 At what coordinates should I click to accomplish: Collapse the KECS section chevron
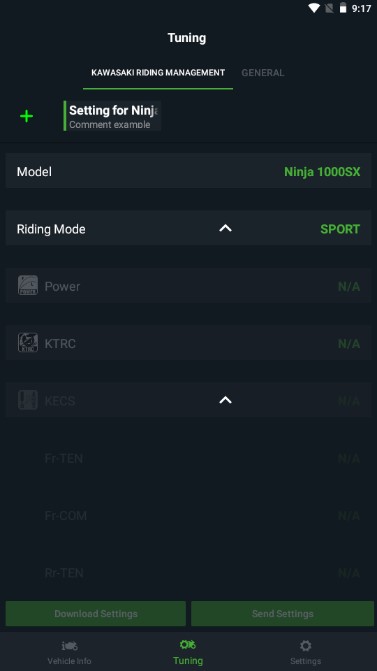tap(226, 400)
